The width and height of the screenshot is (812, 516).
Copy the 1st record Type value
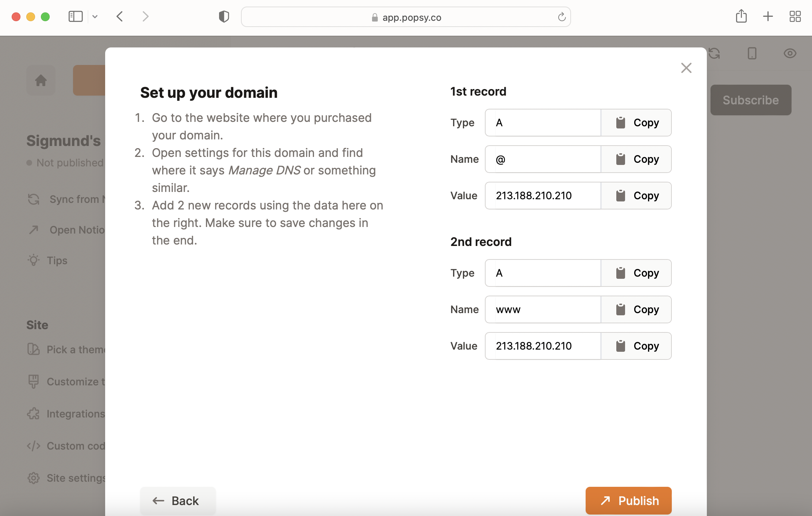tap(636, 123)
